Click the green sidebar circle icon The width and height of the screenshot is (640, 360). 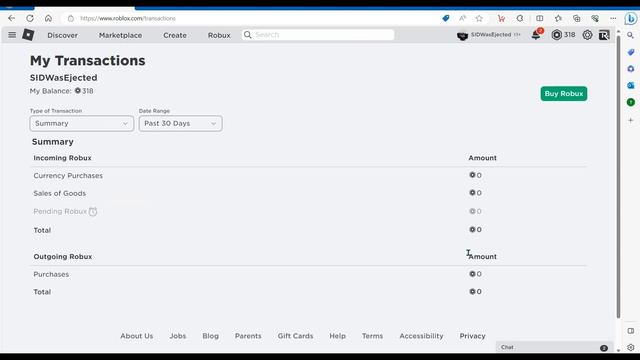point(631,102)
